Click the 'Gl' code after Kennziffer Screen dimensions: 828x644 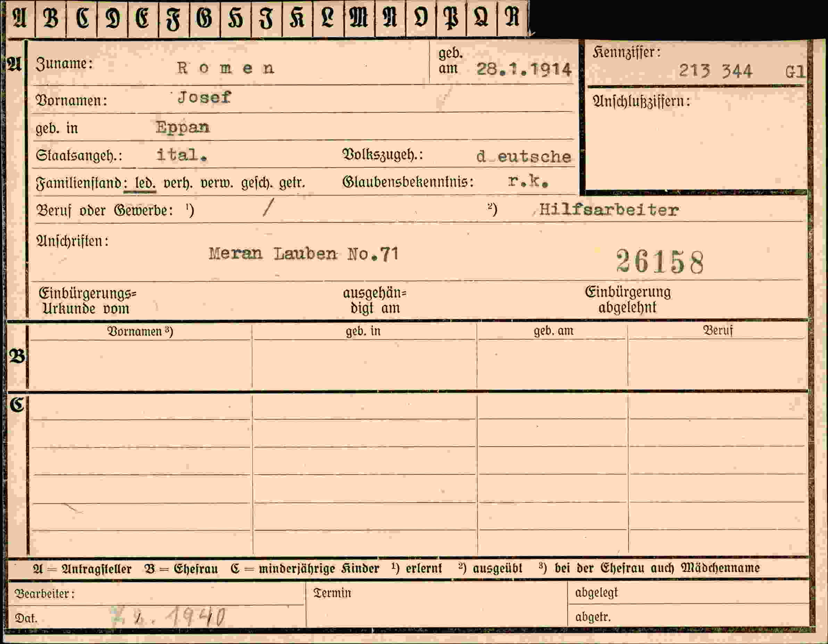[x=795, y=71]
